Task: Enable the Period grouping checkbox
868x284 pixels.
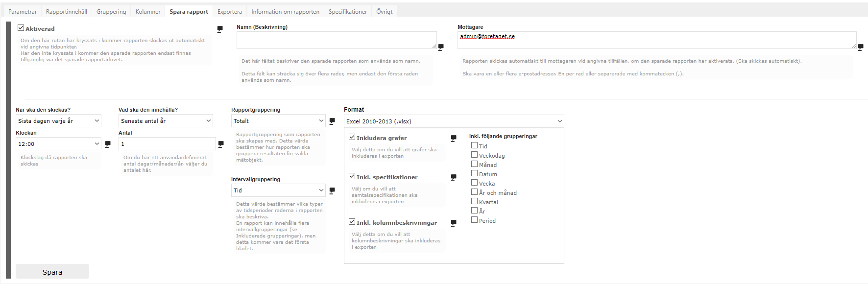Action: (474, 220)
